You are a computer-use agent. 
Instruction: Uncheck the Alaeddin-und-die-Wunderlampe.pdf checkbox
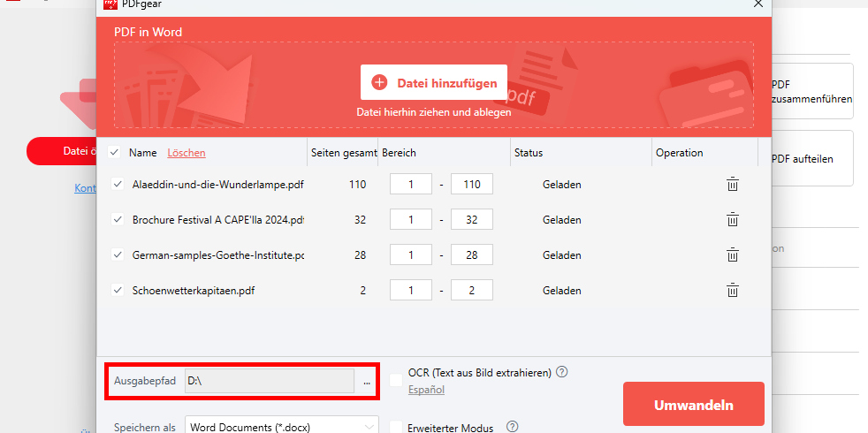click(x=118, y=185)
